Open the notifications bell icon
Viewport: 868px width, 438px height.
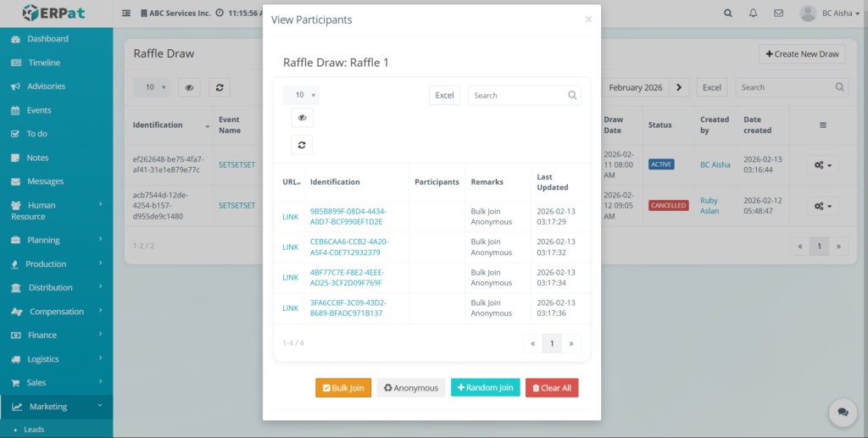click(x=754, y=14)
